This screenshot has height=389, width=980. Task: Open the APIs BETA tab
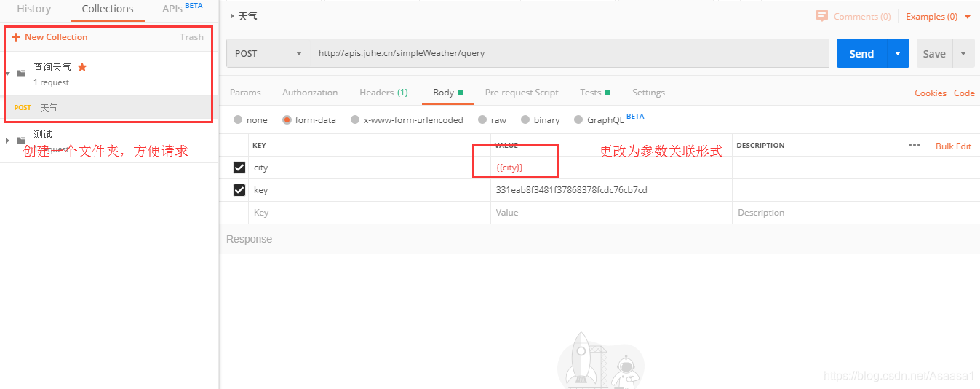pyautogui.click(x=183, y=9)
